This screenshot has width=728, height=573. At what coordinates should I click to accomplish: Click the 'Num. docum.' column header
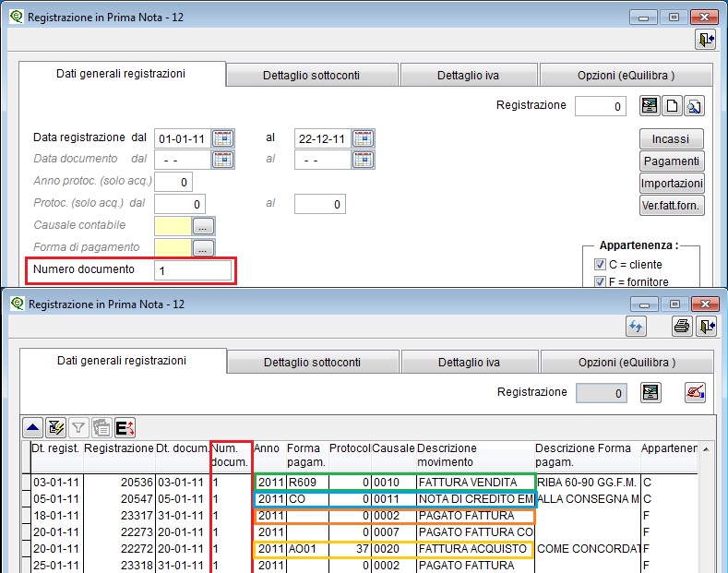[231, 456]
